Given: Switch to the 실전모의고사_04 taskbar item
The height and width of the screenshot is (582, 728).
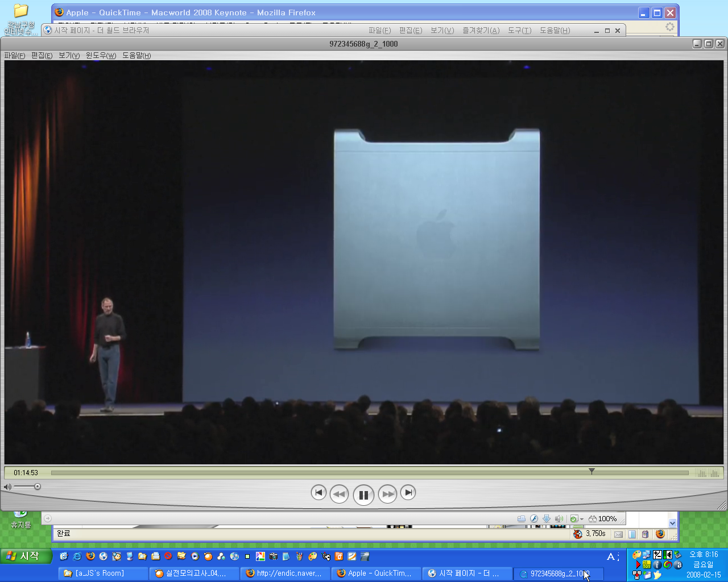Looking at the screenshot, I should point(194,573).
